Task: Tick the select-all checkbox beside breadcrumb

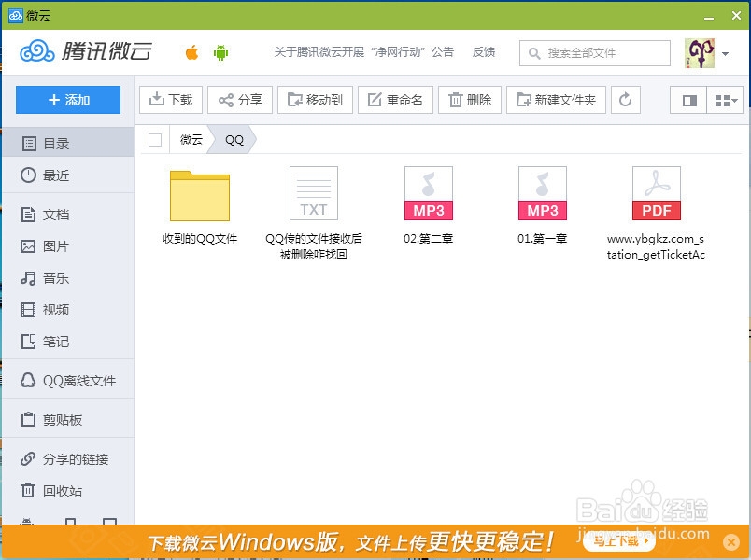Action: pyautogui.click(x=155, y=140)
